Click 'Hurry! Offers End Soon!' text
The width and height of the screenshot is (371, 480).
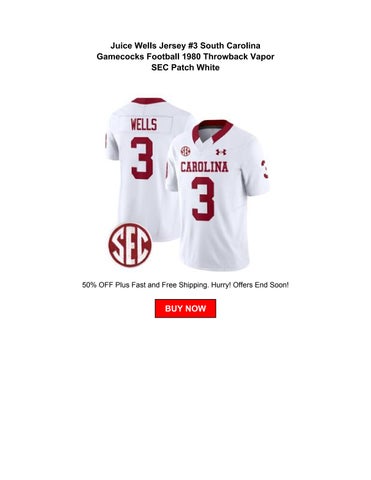point(250,285)
